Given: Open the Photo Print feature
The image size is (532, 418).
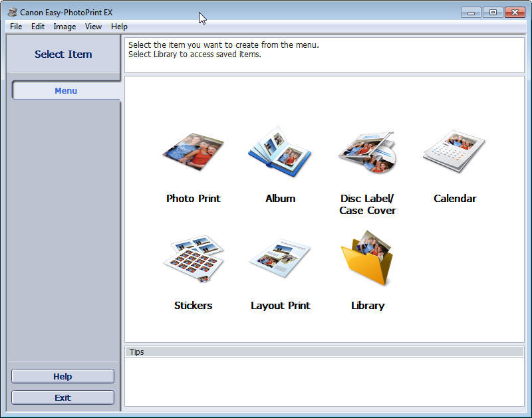Looking at the screenshot, I should [193, 153].
